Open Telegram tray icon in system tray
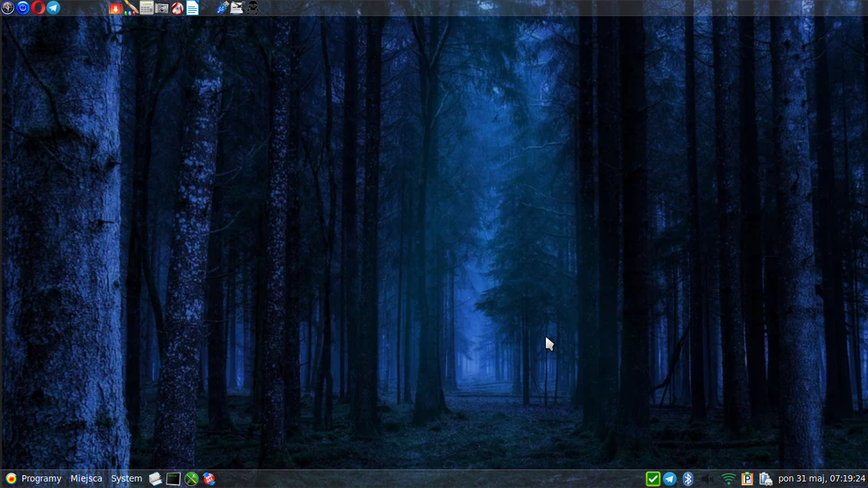Viewport: 868px width, 488px height. tap(670, 479)
